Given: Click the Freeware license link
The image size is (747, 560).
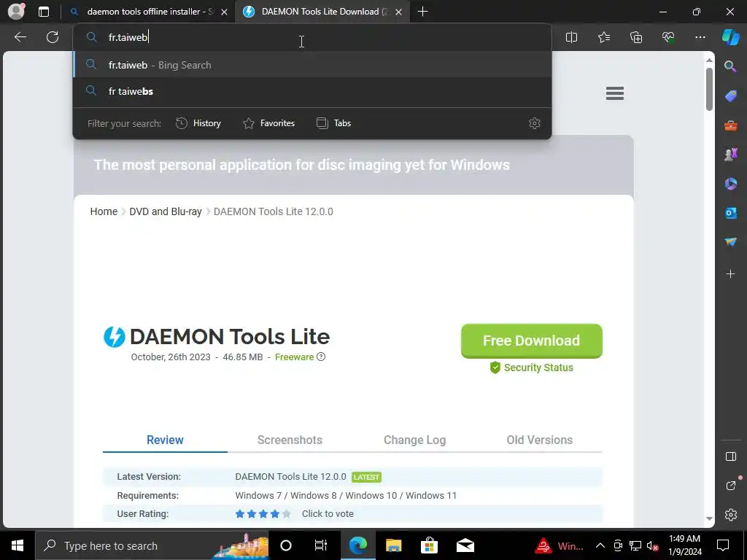Looking at the screenshot, I should (295, 357).
